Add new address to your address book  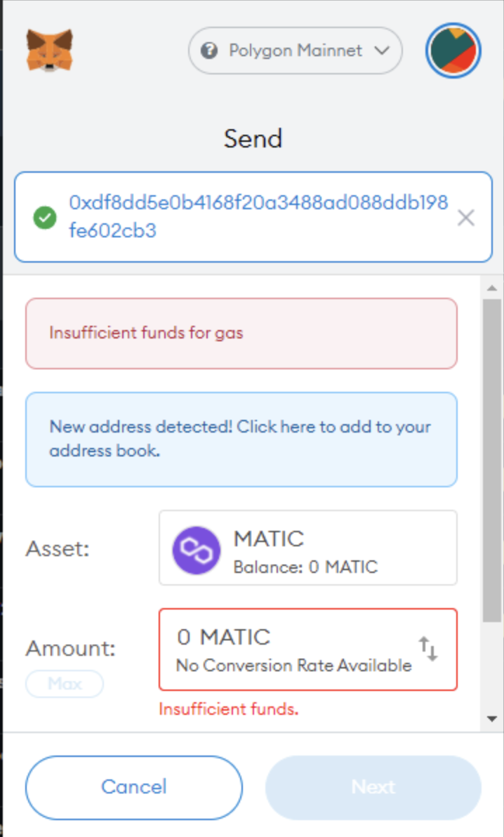pos(241,439)
